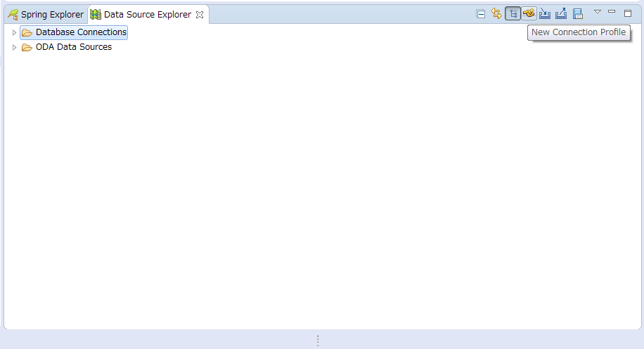Click the dotted sash handle below the panel
The image size is (644, 349).
pyautogui.click(x=318, y=341)
